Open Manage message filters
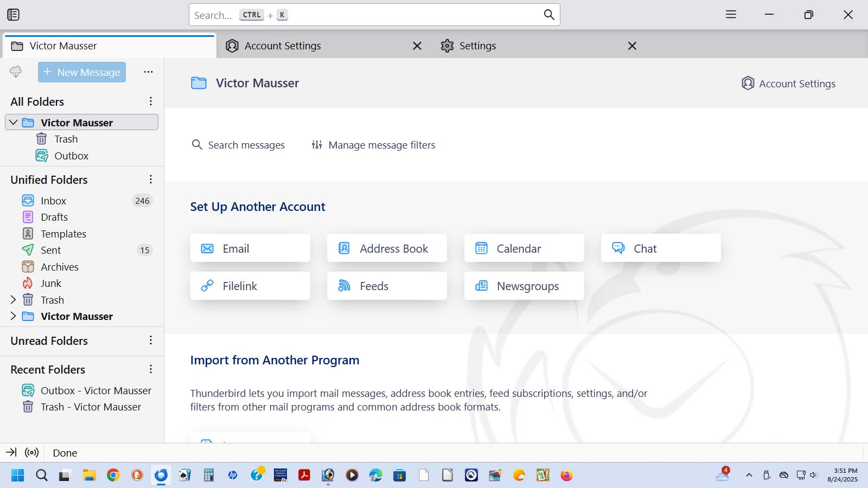This screenshot has width=868, height=488. click(373, 145)
